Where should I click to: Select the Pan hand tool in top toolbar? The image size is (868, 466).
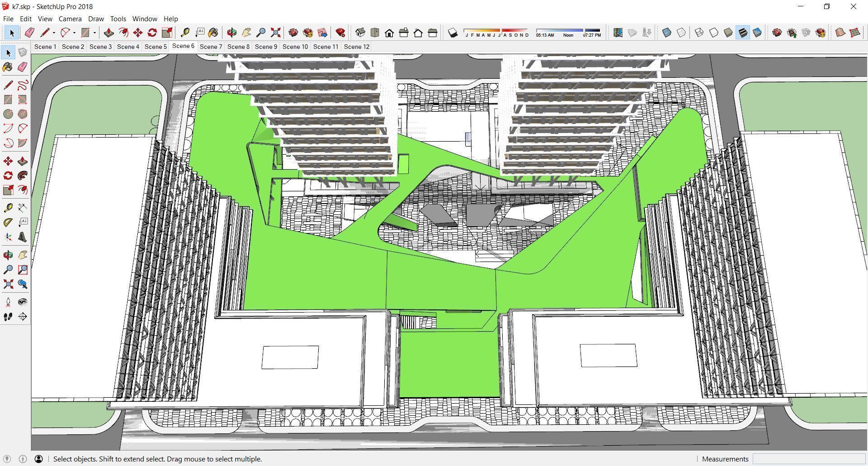coord(246,33)
